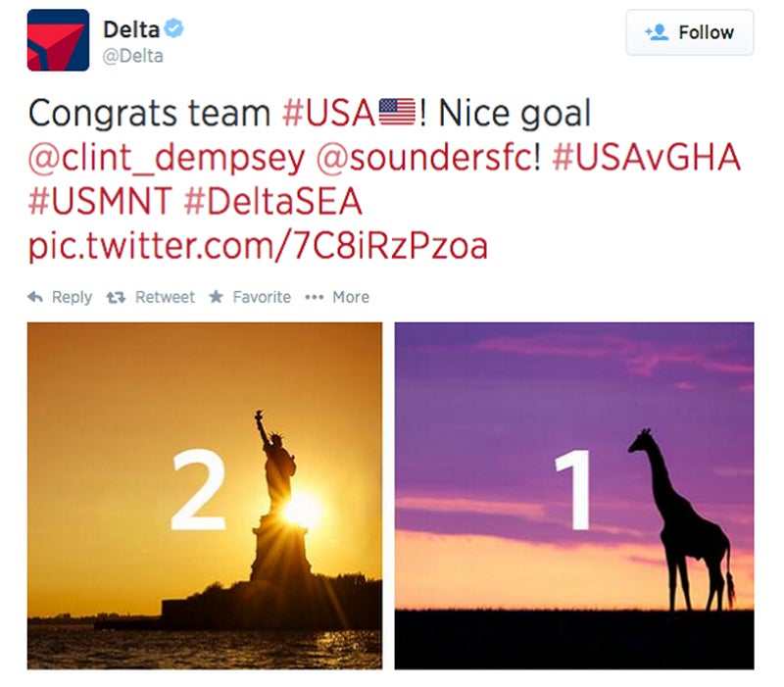Open the #DeltaSEA hashtag

point(272,201)
